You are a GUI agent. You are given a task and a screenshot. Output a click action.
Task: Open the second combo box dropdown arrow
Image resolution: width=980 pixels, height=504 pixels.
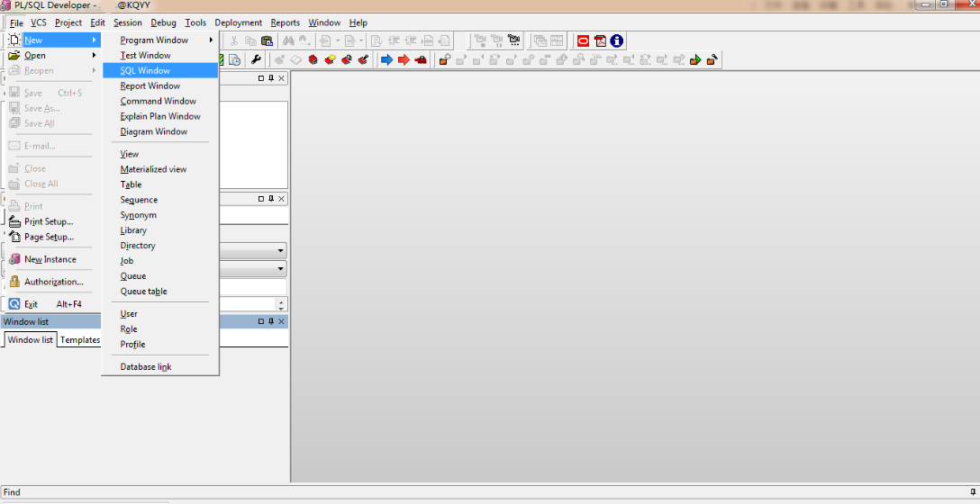tap(281, 269)
